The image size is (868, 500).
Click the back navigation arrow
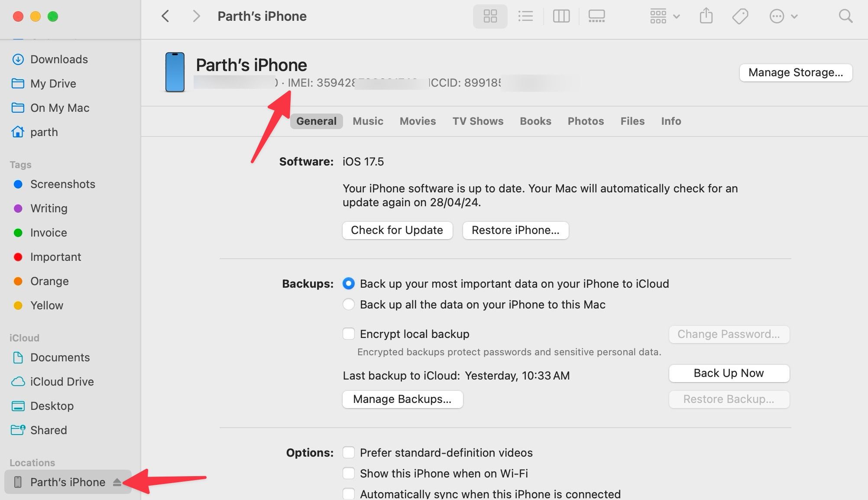coord(166,16)
